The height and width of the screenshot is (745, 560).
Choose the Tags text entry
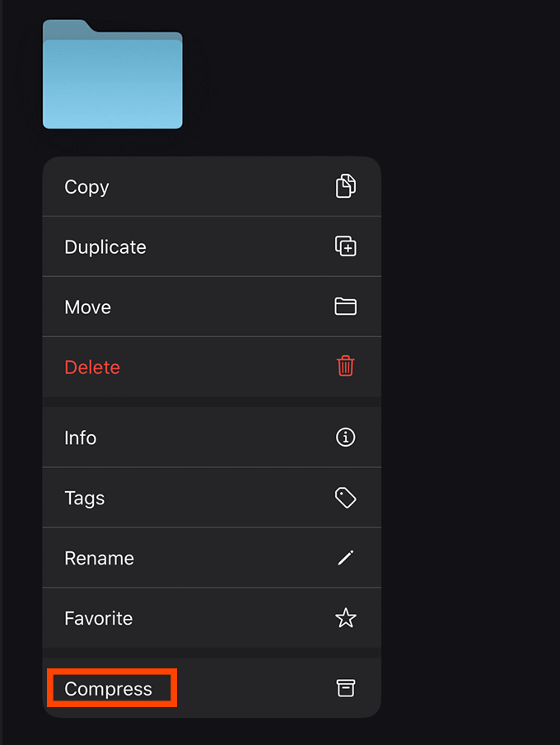click(x=84, y=499)
